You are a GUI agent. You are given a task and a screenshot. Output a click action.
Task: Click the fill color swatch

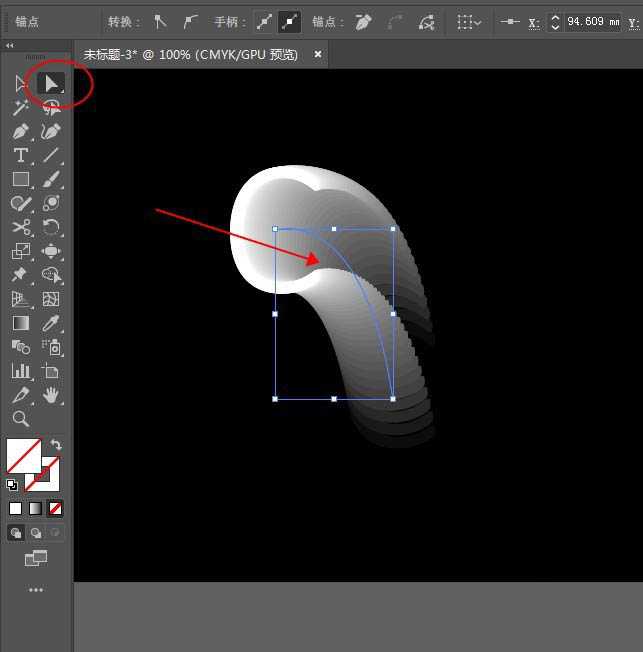point(23,455)
